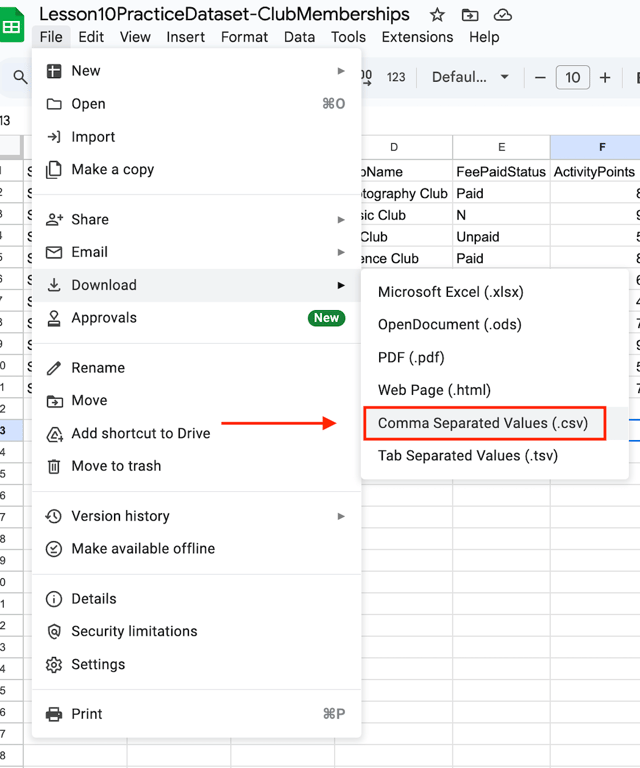Click the document title to rename

[x=224, y=14]
